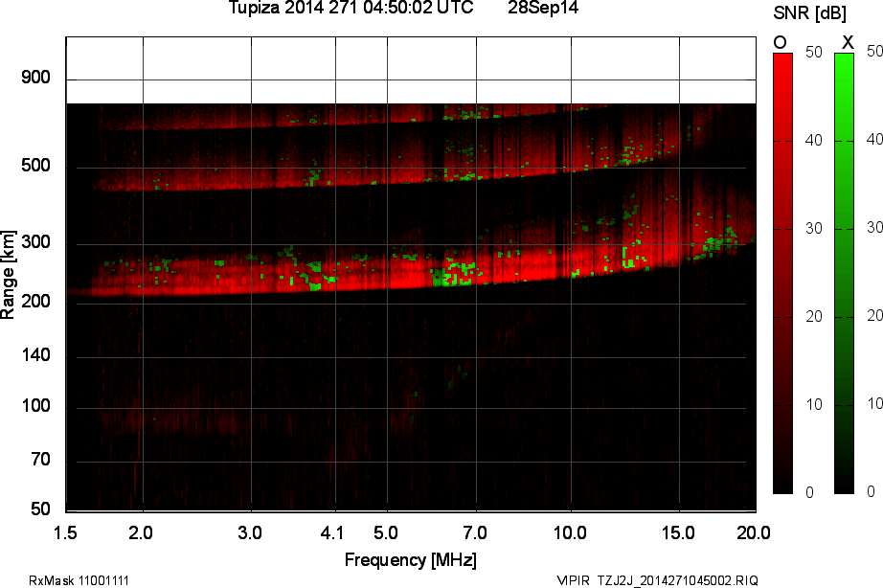
Task: Click the '4.1' frequency tick label
Action: coord(331,532)
